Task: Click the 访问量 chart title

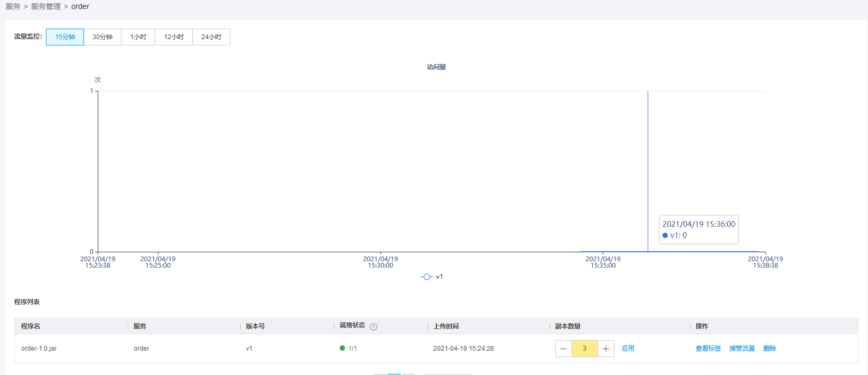Action: tap(436, 67)
